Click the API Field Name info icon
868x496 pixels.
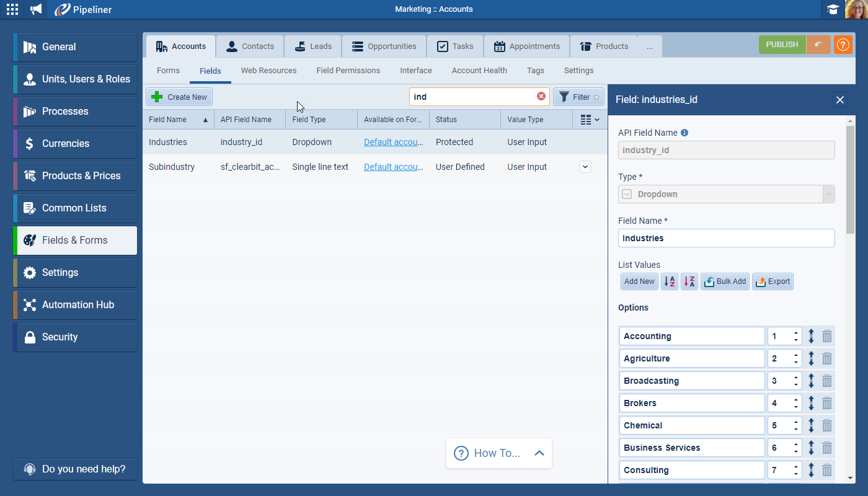click(684, 133)
